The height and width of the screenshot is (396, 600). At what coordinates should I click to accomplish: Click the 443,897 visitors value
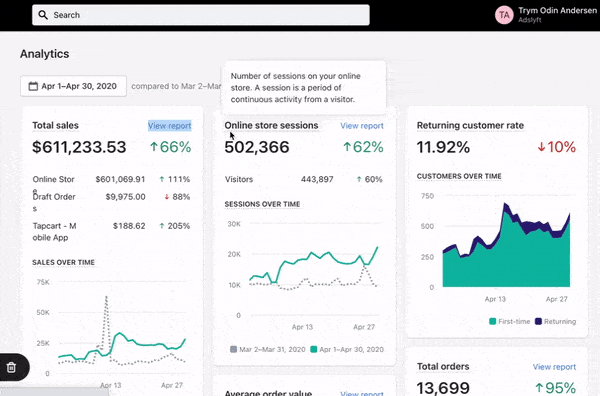(x=317, y=179)
